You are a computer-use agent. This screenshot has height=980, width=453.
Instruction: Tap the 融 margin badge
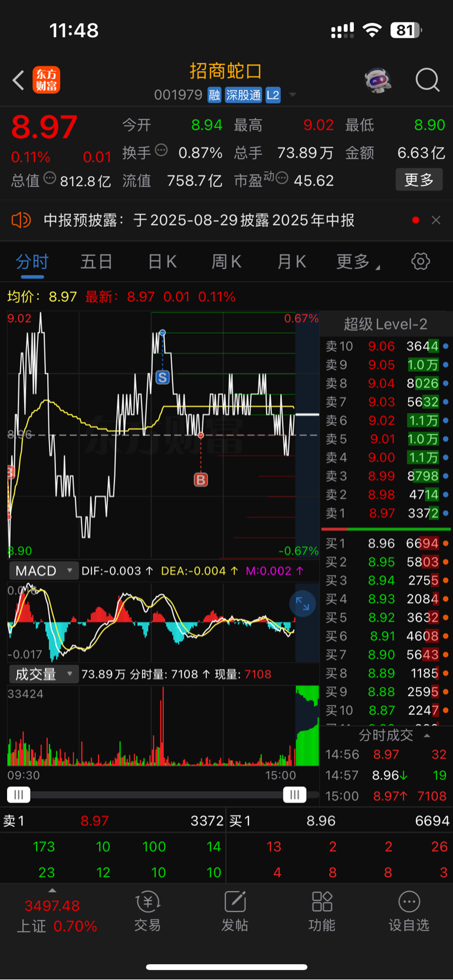[x=214, y=95]
